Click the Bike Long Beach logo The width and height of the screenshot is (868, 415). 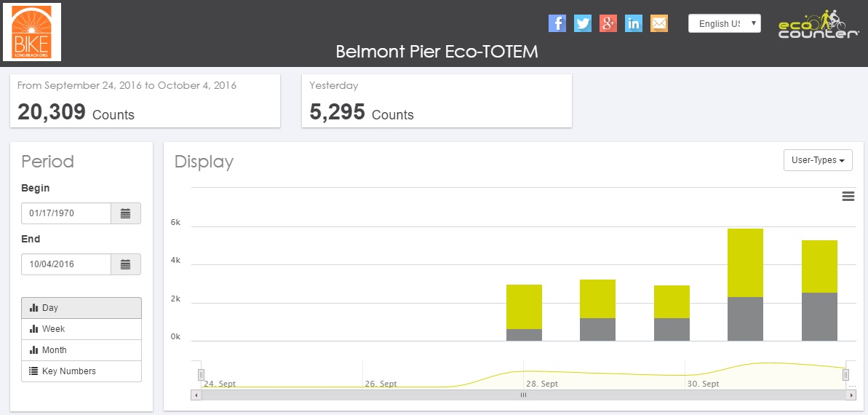coord(32,31)
